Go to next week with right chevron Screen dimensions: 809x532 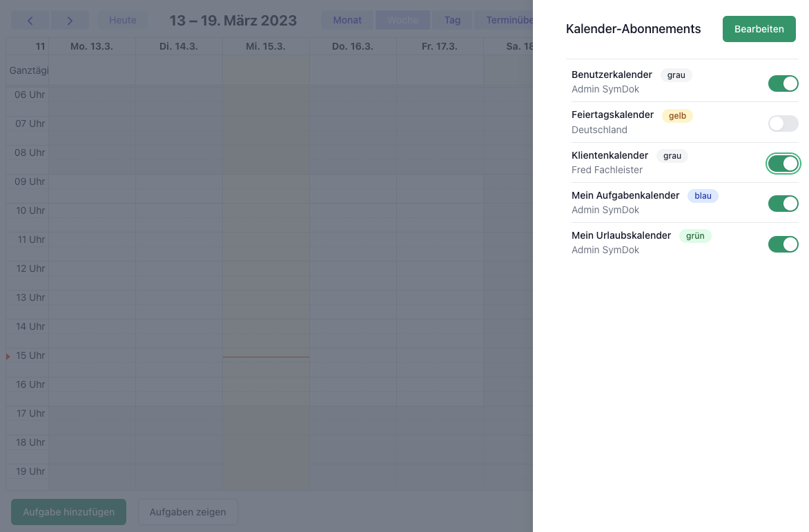pos(70,21)
